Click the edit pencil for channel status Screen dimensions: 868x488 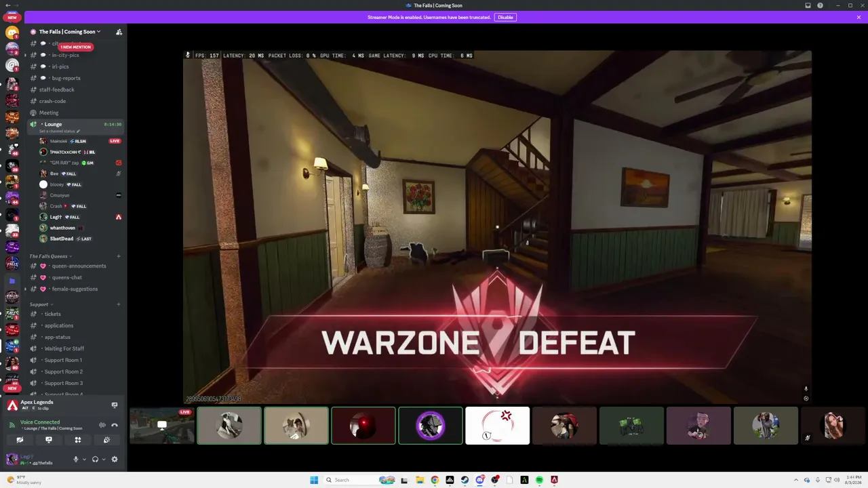coord(79,131)
